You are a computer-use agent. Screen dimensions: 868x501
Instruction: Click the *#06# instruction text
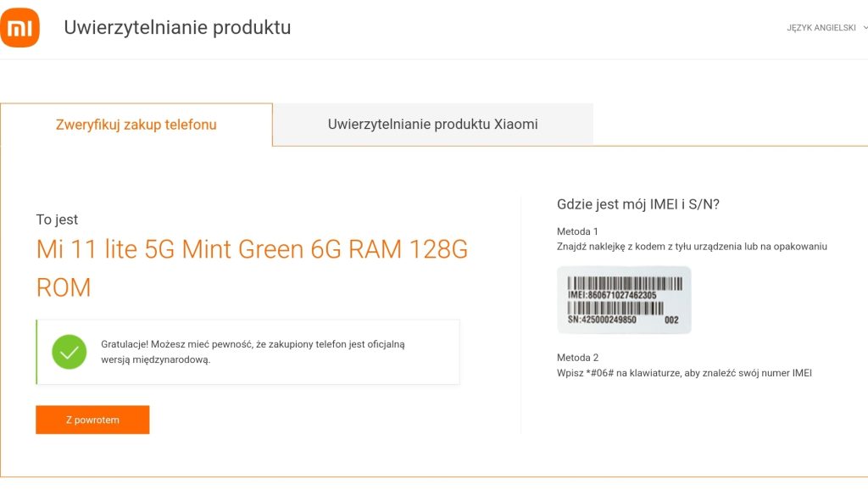coord(682,373)
